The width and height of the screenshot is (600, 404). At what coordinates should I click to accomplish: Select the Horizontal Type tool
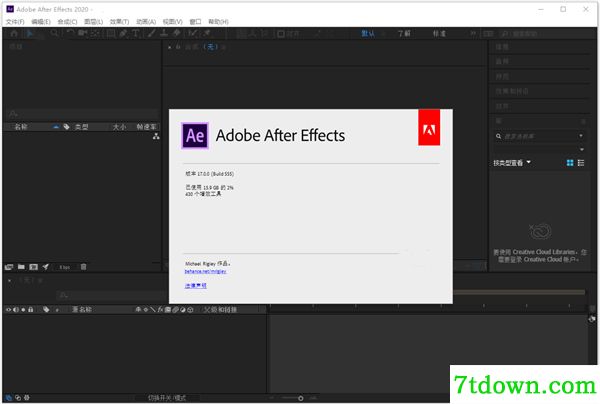[x=135, y=34]
